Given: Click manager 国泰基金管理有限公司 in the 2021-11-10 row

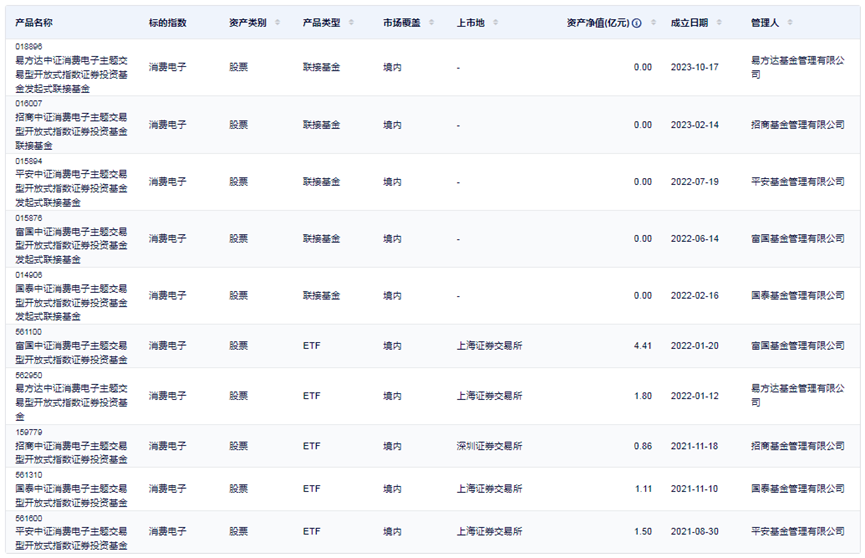Looking at the screenshot, I should [x=798, y=488].
